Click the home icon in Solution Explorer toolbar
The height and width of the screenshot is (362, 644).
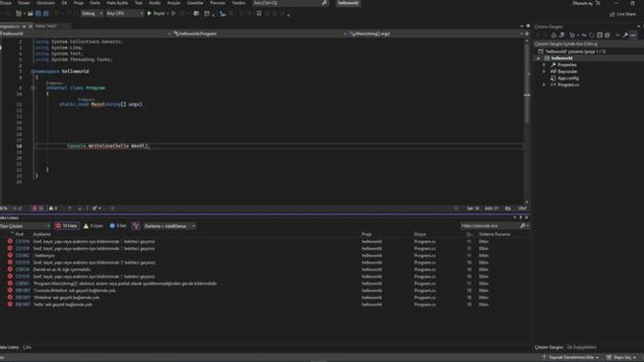[x=554, y=35]
